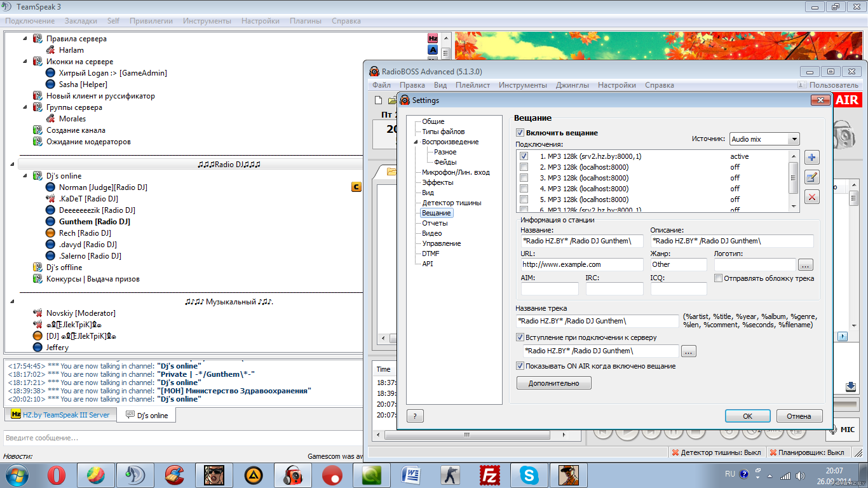Open RadioBOSS Плейлист menu
This screenshot has height=488, width=868.
473,85
